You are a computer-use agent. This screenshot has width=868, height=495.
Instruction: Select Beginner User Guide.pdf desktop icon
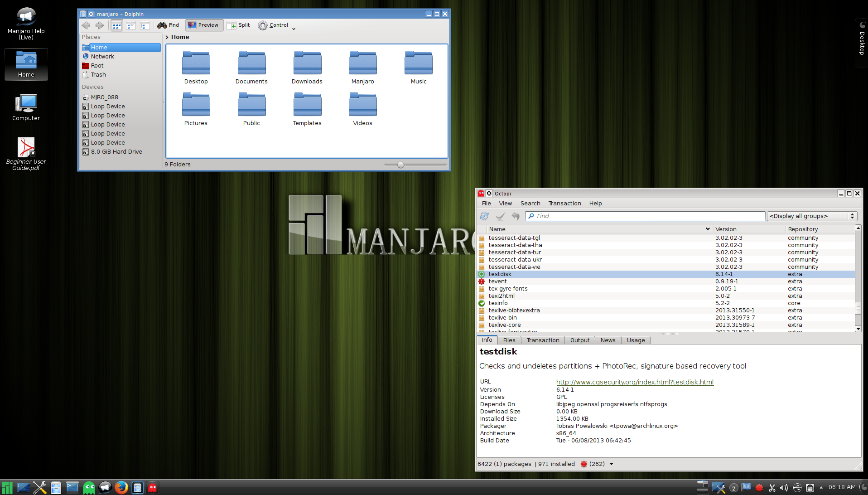(x=26, y=154)
